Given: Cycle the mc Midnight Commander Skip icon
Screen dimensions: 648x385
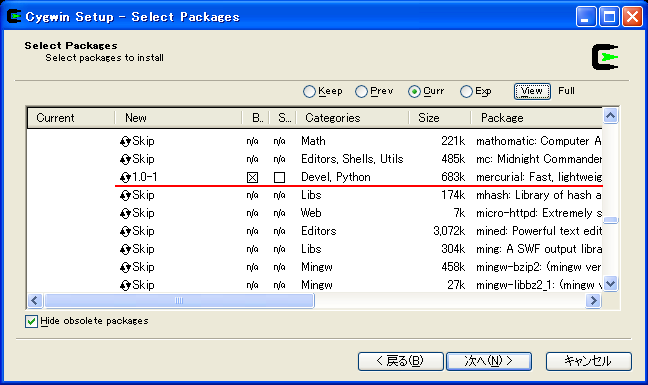Looking at the screenshot, I should [125, 159].
